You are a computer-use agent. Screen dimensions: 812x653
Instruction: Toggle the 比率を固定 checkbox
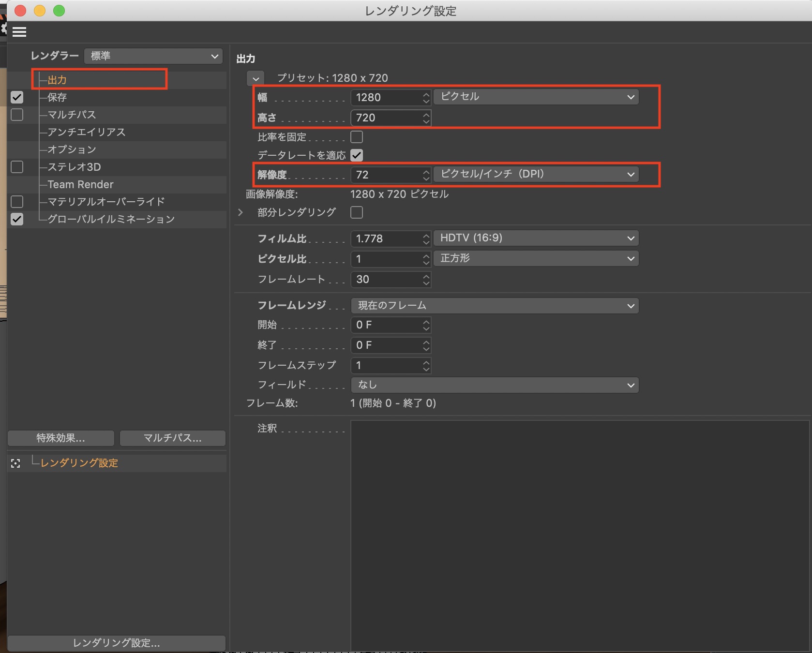click(357, 137)
